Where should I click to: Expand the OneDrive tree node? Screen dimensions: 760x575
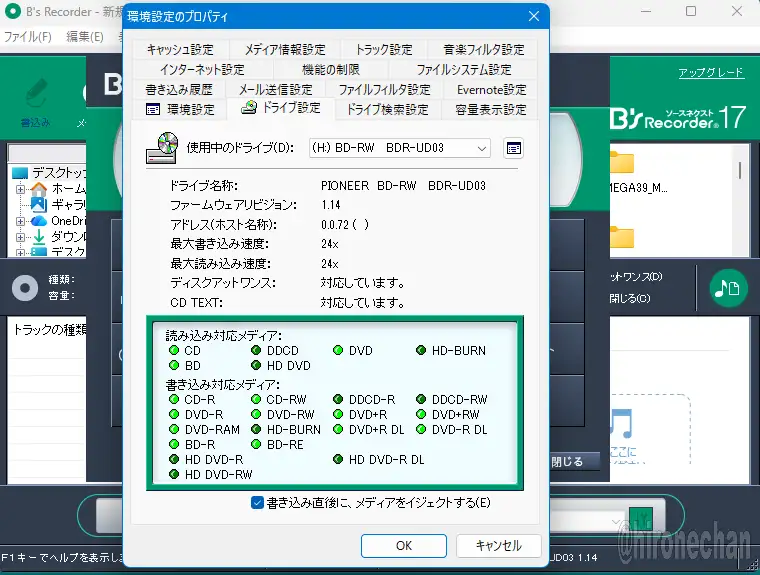click(x=19, y=221)
